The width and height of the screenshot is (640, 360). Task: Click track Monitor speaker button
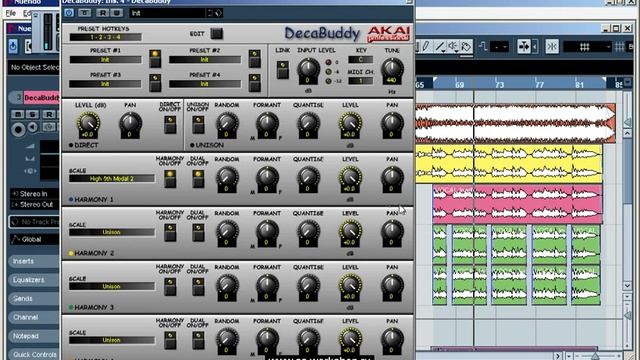coord(33,127)
